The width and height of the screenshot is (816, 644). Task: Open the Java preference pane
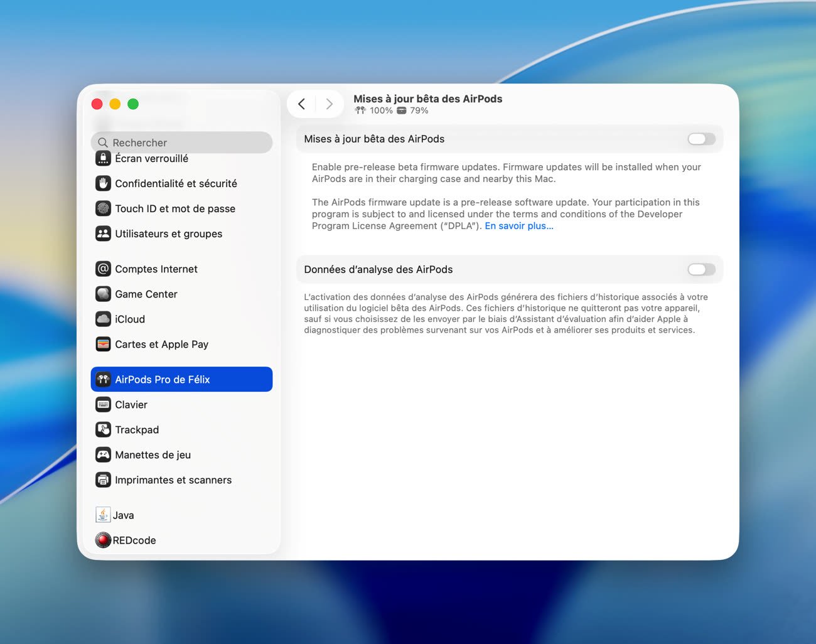(181, 515)
